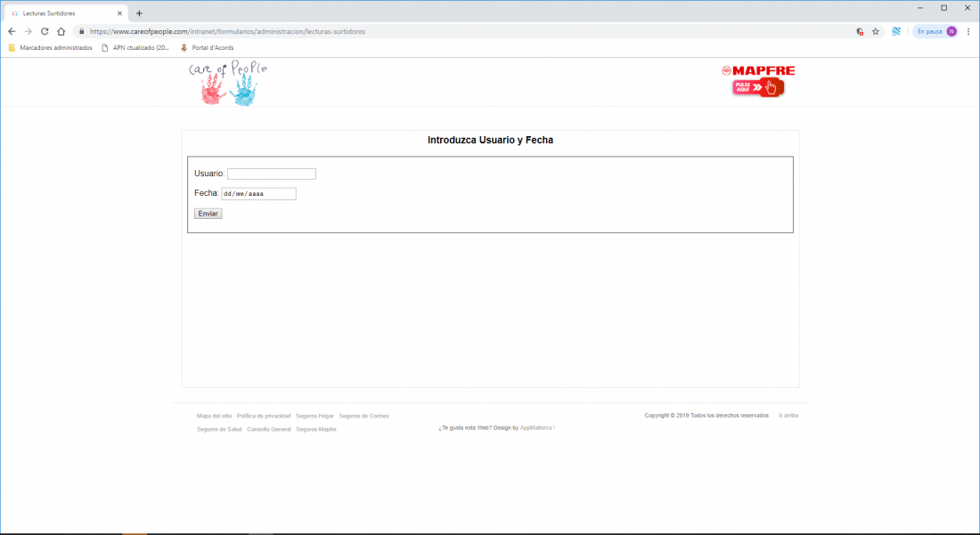The height and width of the screenshot is (535, 980).
Task: Open a new browser tab
Action: tap(139, 13)
